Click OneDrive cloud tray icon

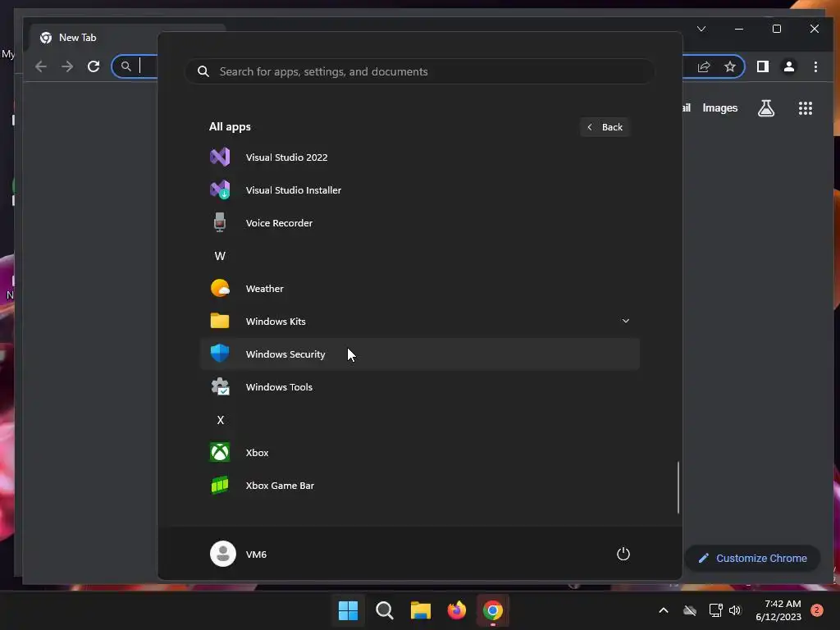click(x=690, y=610)
